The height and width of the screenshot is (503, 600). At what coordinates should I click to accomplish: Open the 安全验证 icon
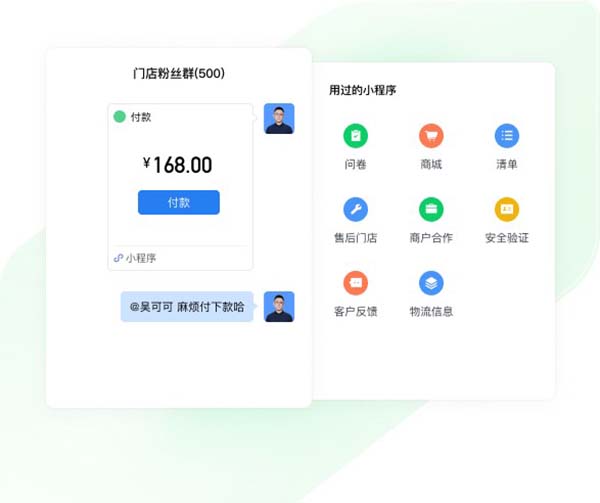[507, 209]
